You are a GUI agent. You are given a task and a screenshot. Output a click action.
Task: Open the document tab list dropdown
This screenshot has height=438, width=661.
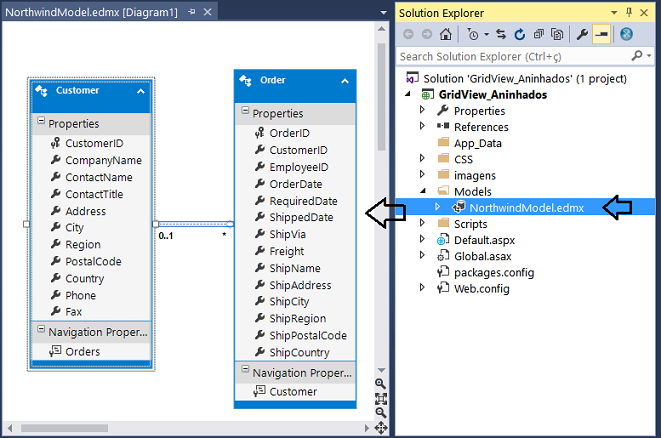click(x=383, y=13)
